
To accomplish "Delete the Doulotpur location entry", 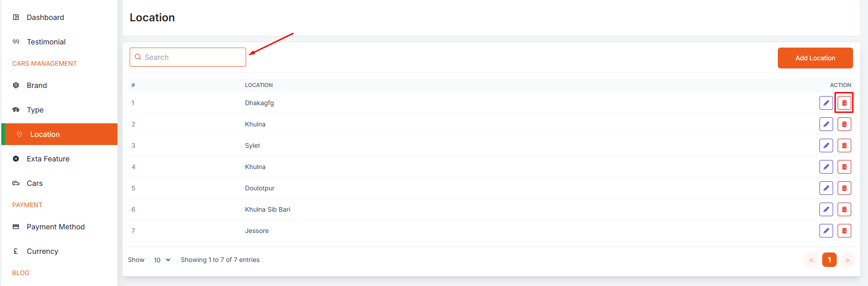I will pos(844,188).
